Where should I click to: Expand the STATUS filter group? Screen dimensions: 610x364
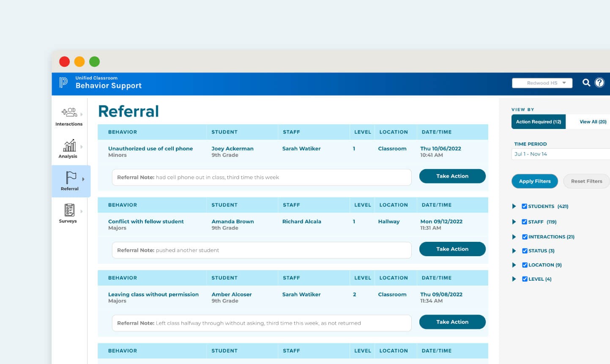(x=514, y=251)
